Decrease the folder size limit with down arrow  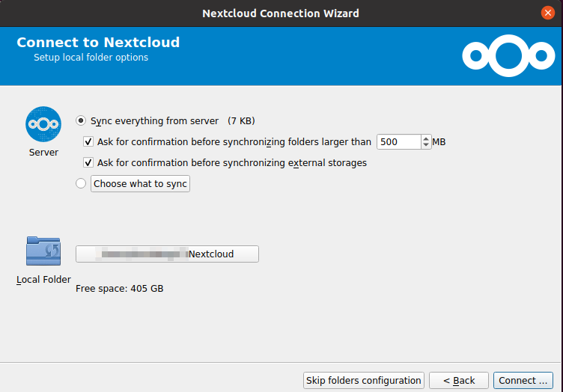pyautogui.click(x=427, y=145)
